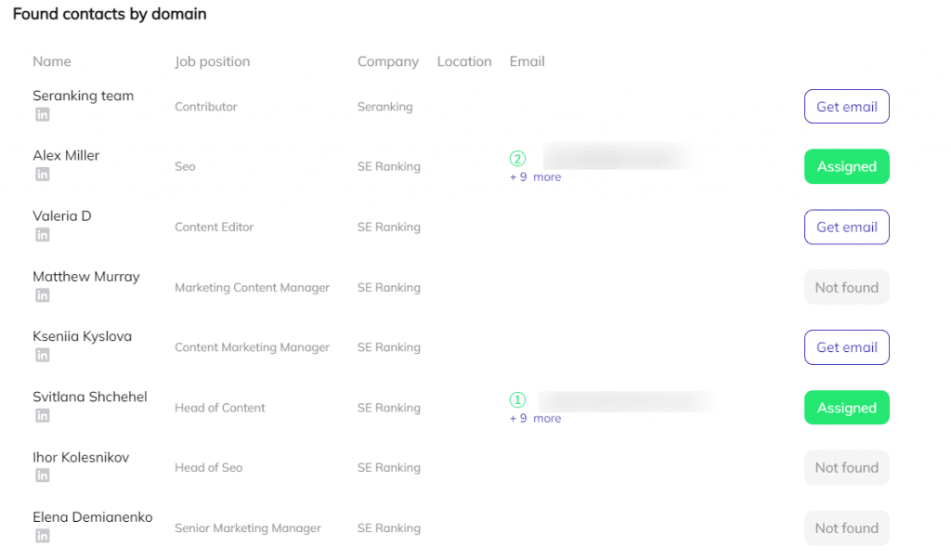
Task: Click the Content Editor job position
Action: 215,227
